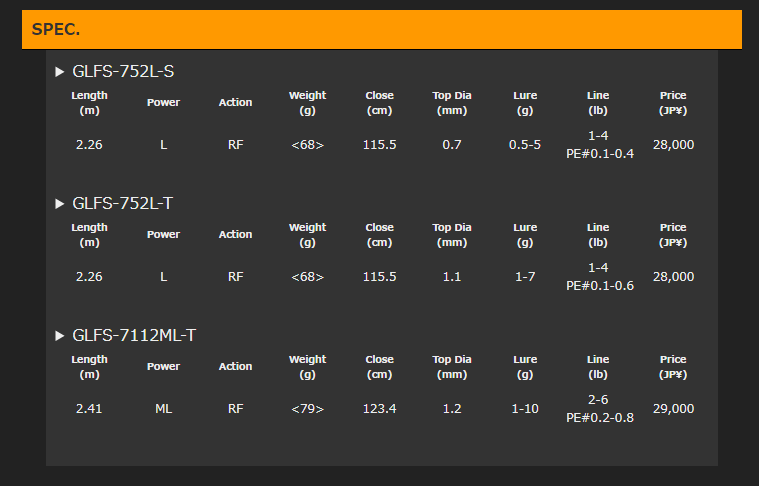Click 28,000 price in GLFS-752L-T row
759x486 pixels.
[x=673, y=277]
